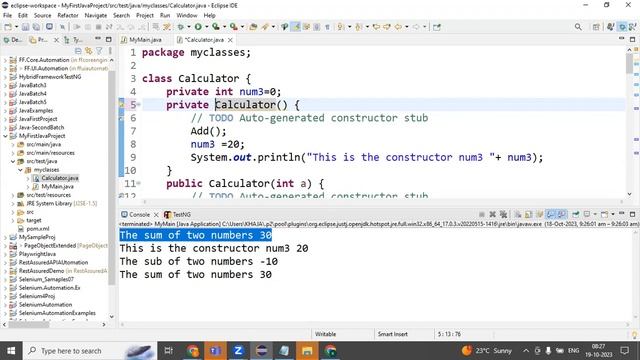Viewport: 640px width, 360px height.
Task: Switch to the MyMain.java editor tab
Action: click(141, 40)
